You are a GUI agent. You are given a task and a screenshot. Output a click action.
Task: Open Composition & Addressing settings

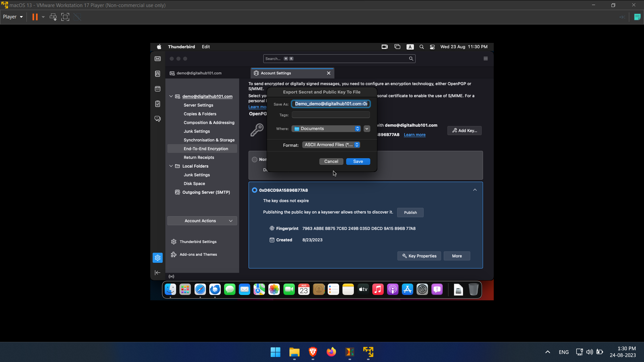(x=209, y=123)
